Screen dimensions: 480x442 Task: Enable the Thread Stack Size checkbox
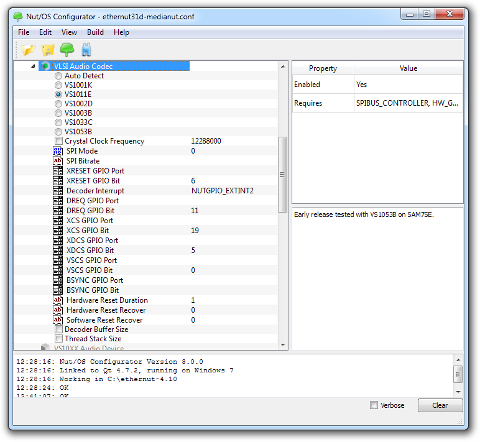(59, 339)
